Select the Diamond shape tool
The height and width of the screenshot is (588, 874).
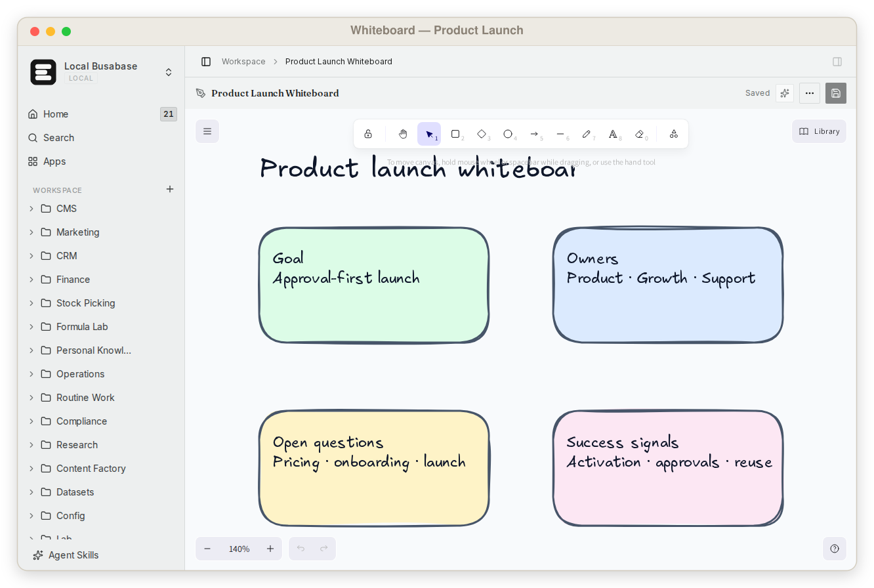[x=482, y=134]
